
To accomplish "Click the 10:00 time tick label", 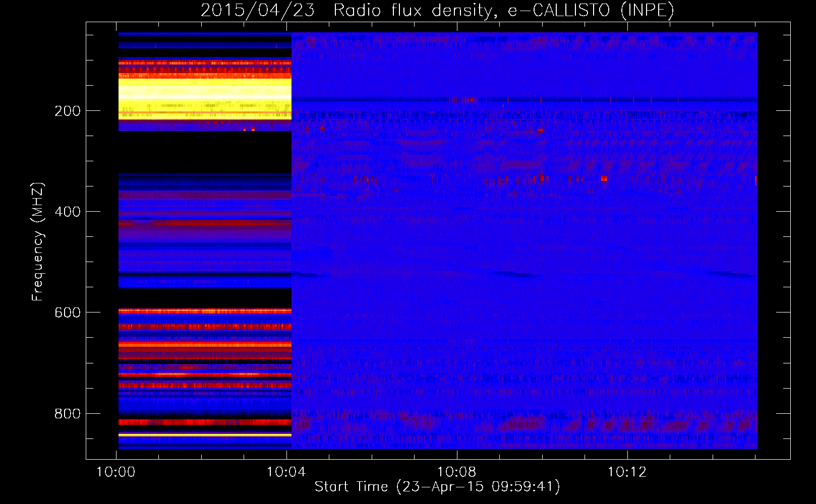I will (116, 472).
